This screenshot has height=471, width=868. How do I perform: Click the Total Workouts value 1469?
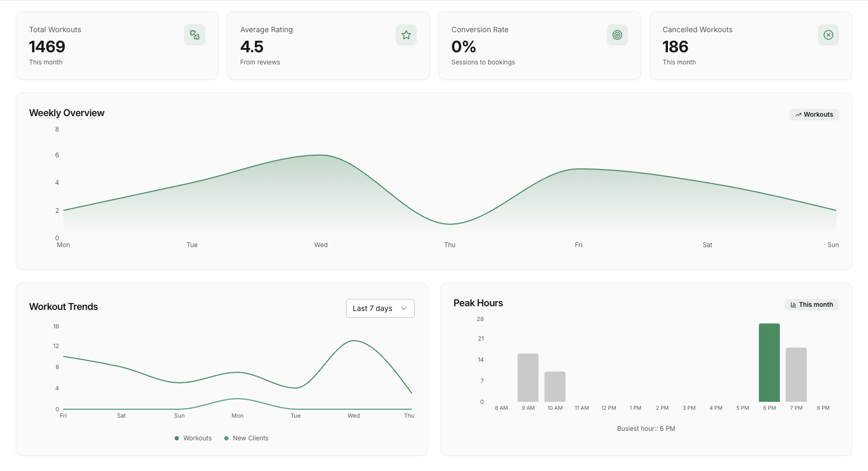tap(47, 47)
